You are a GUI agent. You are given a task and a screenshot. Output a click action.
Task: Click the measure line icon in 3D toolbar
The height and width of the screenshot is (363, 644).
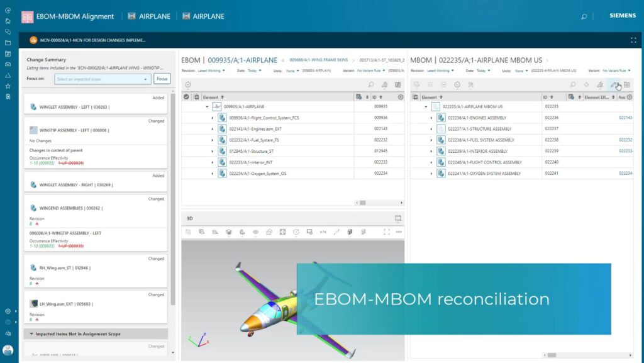click(336, 232)
